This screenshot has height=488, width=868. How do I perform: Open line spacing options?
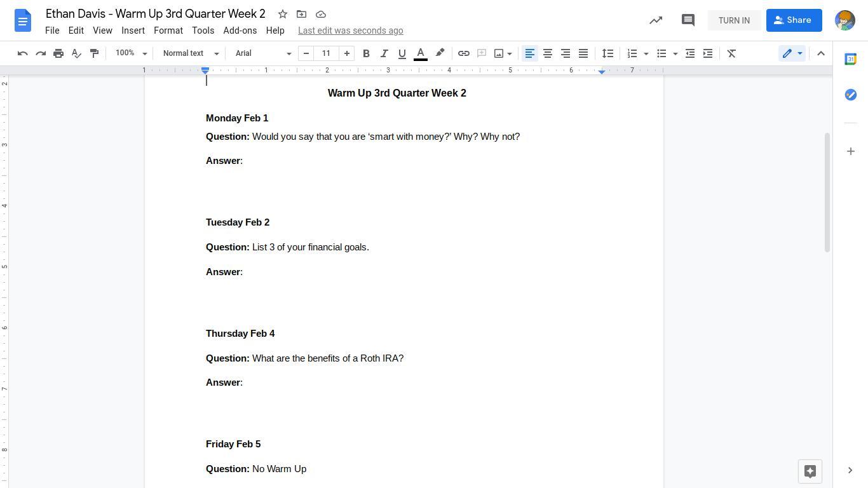pos(607,53)
